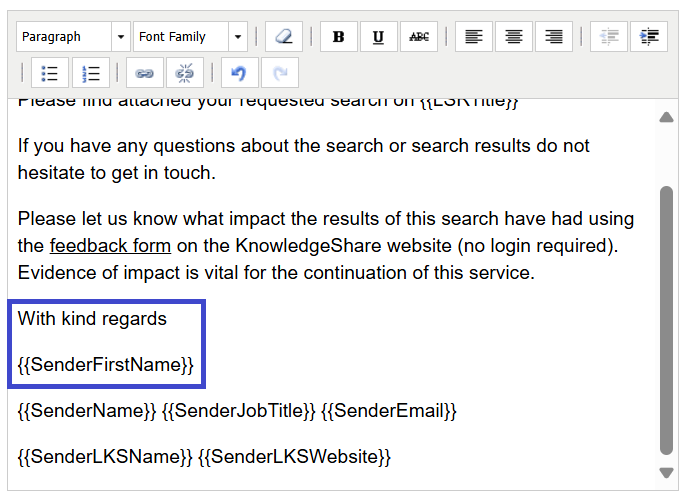Viewport: 682px width, 499px height.
Task: Click the decrease indent (outdent) icon
Action: pyautogui.click(x=608, y=37)
